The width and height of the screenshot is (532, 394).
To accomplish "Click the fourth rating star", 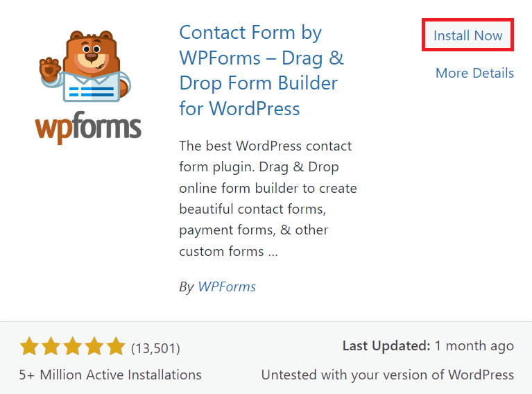I will (94, 347).
